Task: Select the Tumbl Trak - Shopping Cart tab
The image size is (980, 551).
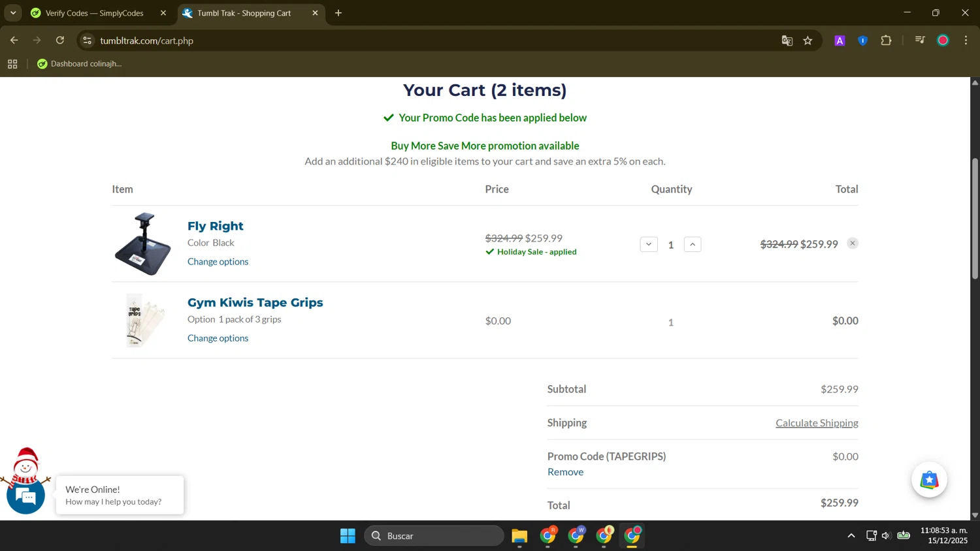Action: coord(244,13)
